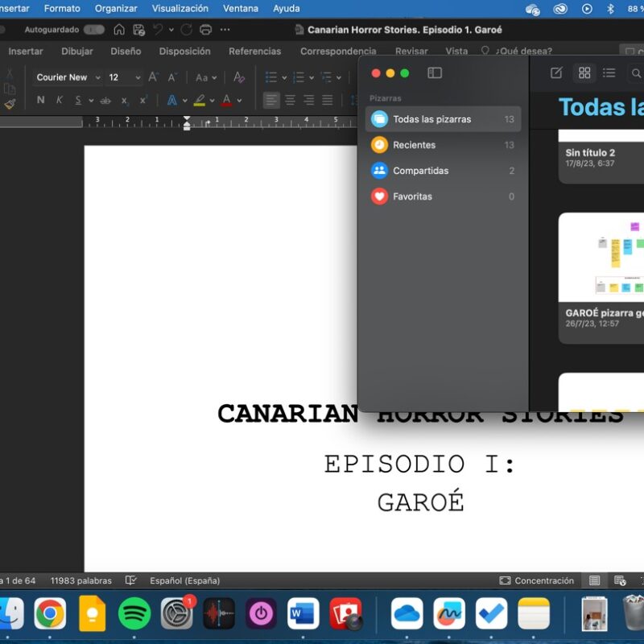This screenshot has width=644, height=644.
Task: Click the Word home icon
Action: (119, 30)
